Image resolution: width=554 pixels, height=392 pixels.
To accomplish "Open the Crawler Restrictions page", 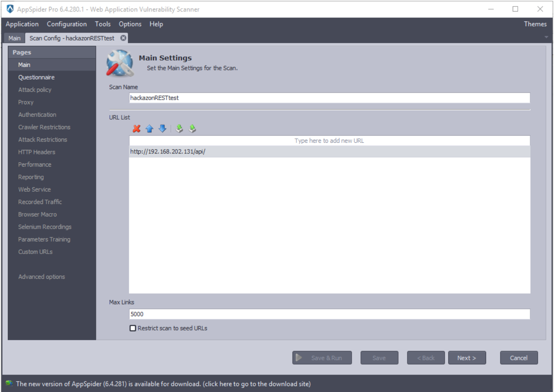I will point(52,127).
